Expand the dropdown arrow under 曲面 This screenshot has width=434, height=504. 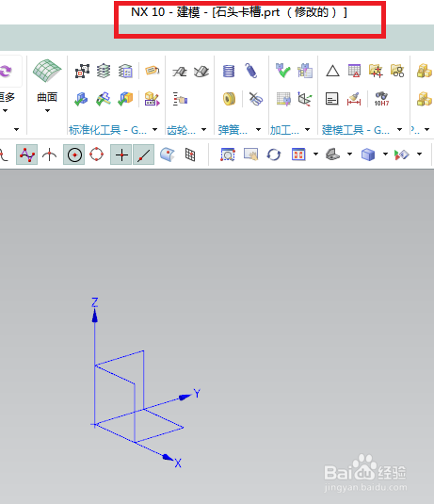(47, 111)
